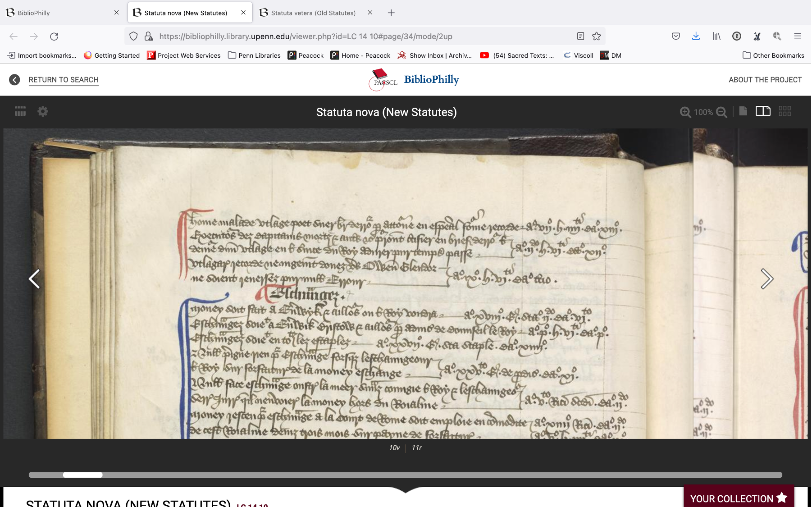Screen dimensions: 812x507
Task: Click Import bookmarks... item
Action: coord(42,55)
